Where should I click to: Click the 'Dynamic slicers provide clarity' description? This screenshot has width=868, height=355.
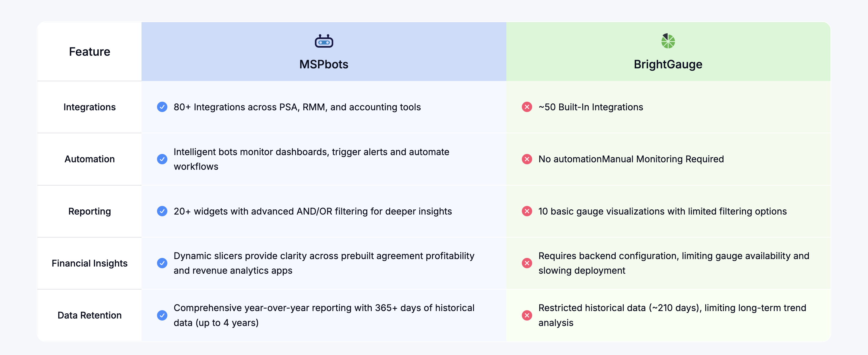pos(324,263)
